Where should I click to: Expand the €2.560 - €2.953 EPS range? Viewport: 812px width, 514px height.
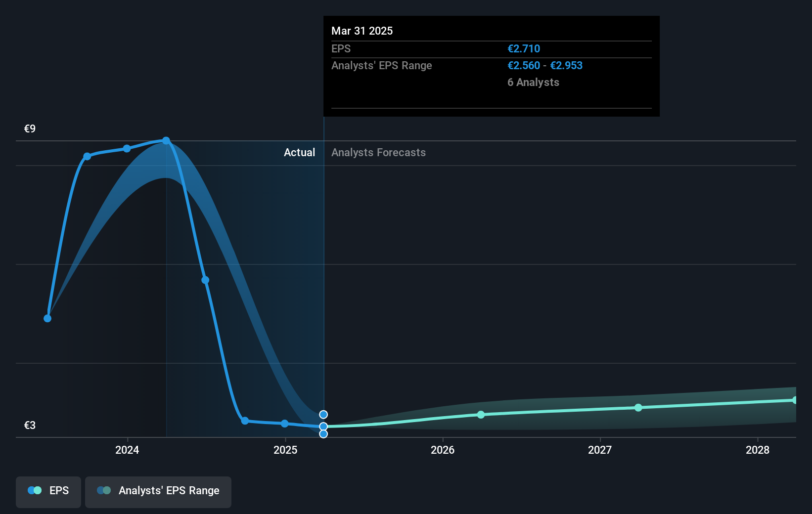[x=545, y=65]
